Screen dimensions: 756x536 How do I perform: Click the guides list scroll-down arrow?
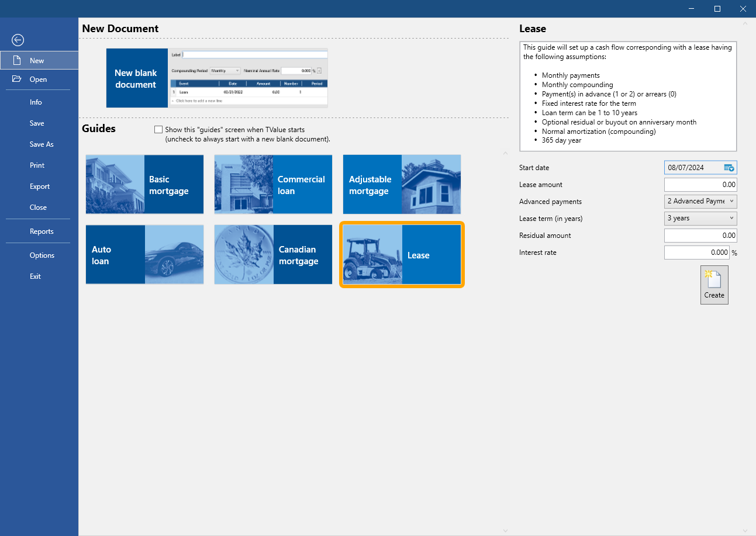click(x=506, y=530)
